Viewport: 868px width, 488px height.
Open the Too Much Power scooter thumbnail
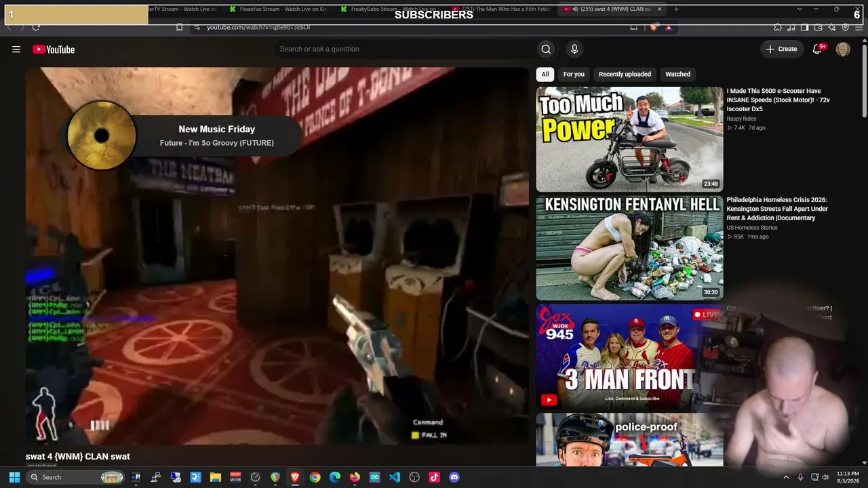pyautogui.click(x=629, y=139)
